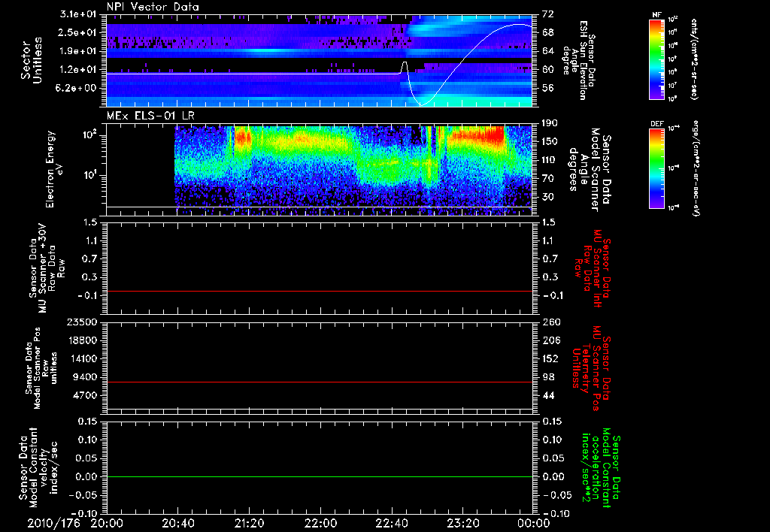Click the 21:20 time axis label
Screen dimensions: 770x532
[250, 523]
